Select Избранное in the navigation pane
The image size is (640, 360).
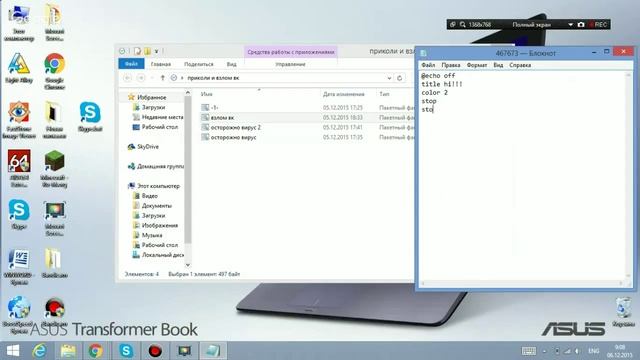(x=151, y=97)
